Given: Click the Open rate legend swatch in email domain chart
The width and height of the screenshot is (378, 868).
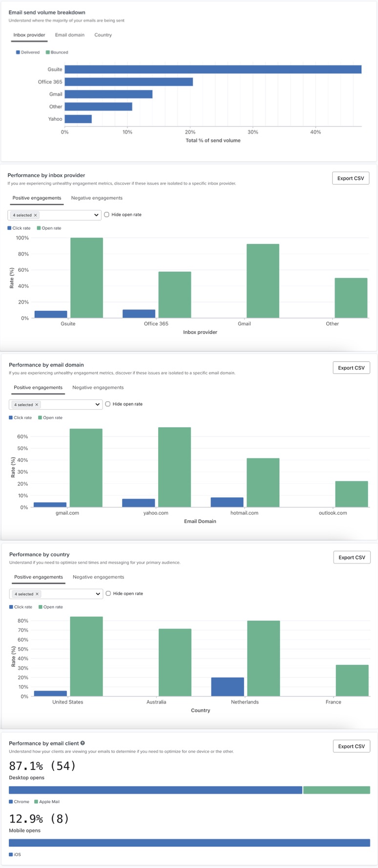Looking at the screenshot, I should [x=39, y=417].
